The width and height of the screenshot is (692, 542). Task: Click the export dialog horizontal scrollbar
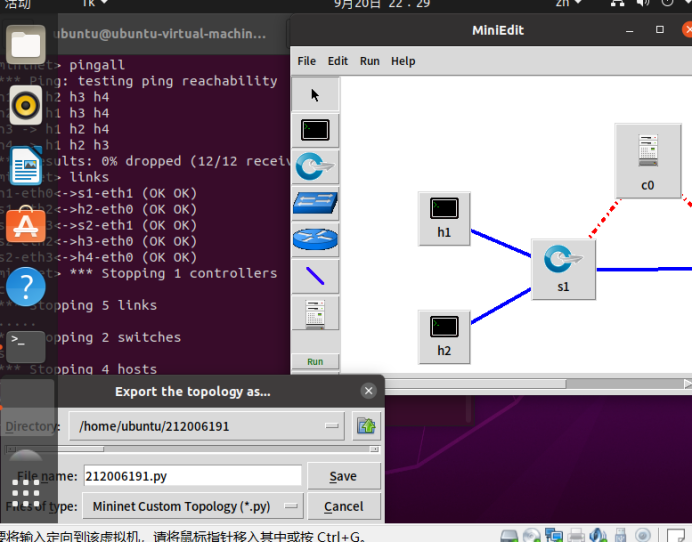[x=192, y=449]
